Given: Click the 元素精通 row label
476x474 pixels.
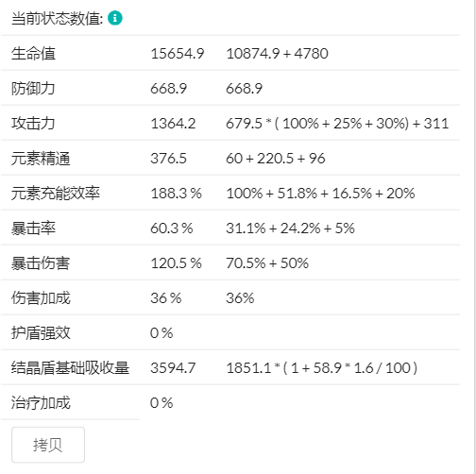Looking at the screenshot, I should pyautogui.click(x=41, y=158).
